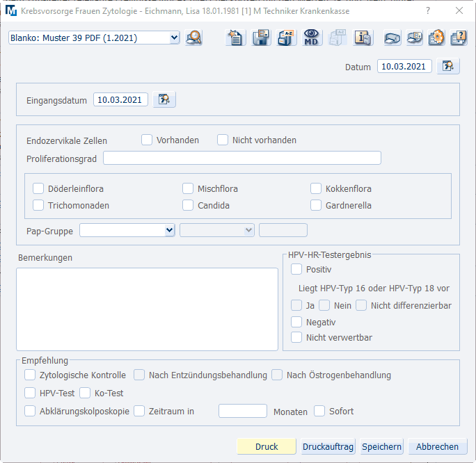Click the Monaten number input field
Viewport: 476px width, 463px height.
click(x=243, y=411)
